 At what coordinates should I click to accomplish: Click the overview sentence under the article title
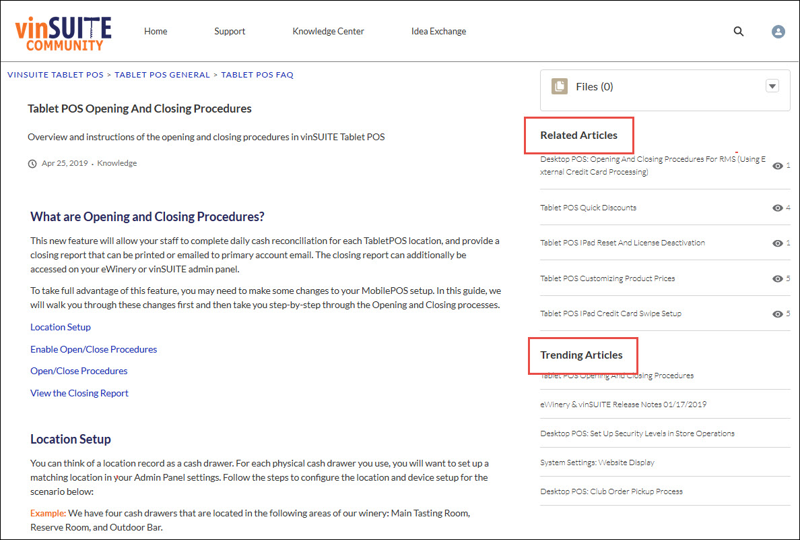pyautogui.click(x=206, y=137)
